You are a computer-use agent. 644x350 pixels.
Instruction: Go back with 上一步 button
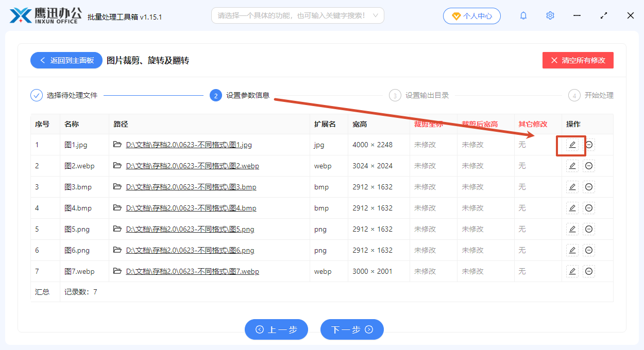(x=276, y=329)
